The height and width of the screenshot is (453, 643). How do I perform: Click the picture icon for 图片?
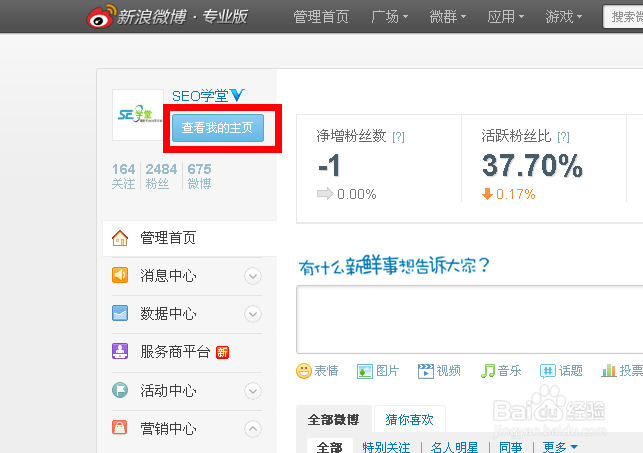tap(365, 371)
